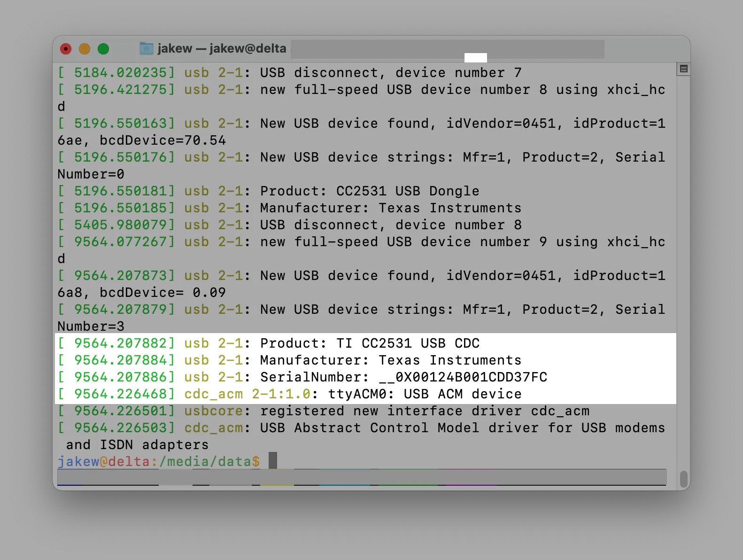Image resolution: width=743 pixels, height=560 pixels.
Task: Click the terminal cursor block after the prompt
Action: (273, 460)
